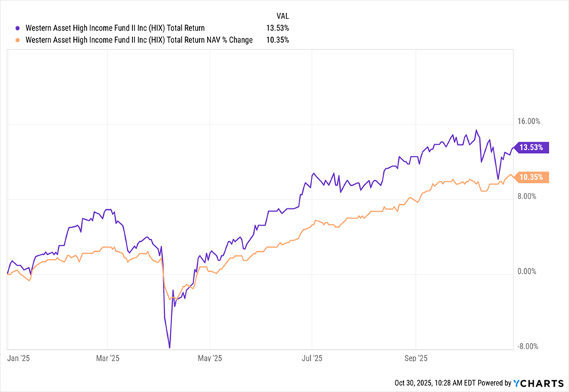Viewport: 569px width, 392px height.
Task: Click the orange 10.35% end-of-line tag
Action: tap(531, 177)
